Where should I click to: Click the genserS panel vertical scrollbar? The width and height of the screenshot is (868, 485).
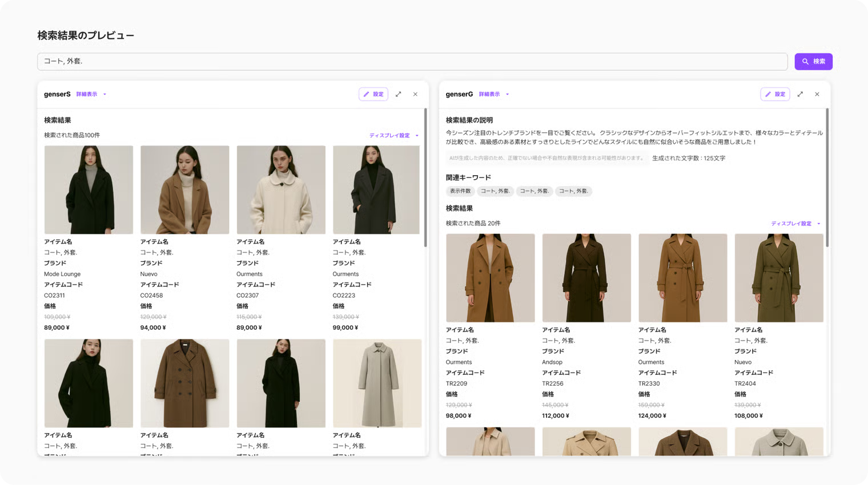(425, 178)
